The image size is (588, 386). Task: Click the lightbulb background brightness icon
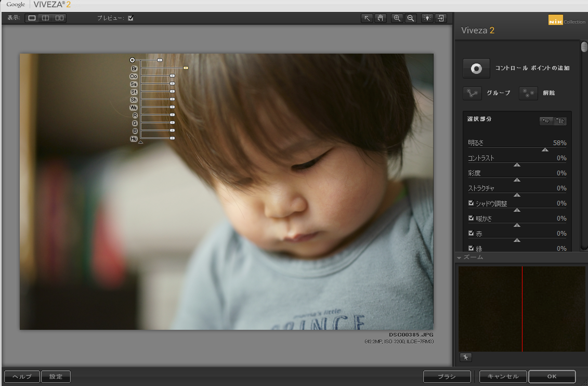(x=427, y=18)
